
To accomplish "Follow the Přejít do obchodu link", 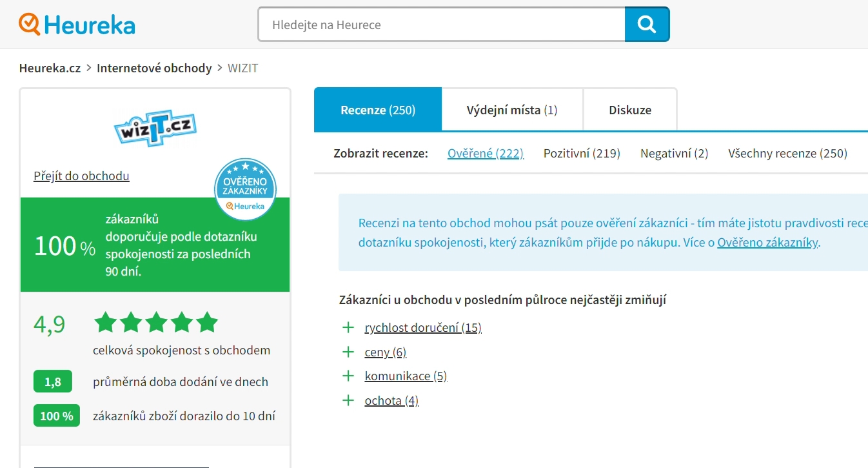I will [81, 176].
